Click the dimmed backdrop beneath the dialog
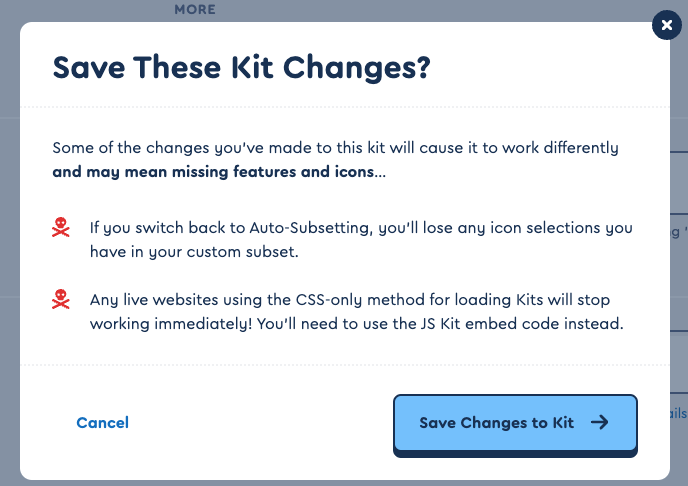Screen dimensions: 688x486 (344, 483)
